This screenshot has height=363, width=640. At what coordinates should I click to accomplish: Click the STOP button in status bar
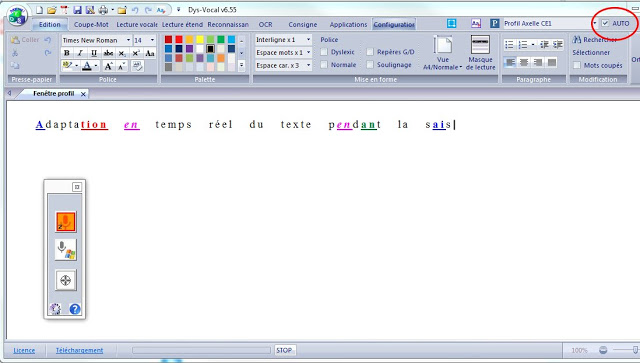pos(284,350)
